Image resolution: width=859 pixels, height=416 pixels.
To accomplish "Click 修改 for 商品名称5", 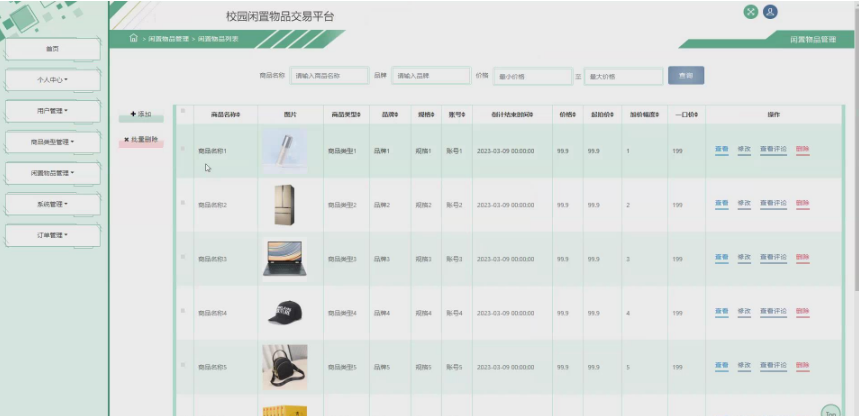I will click(x=744, y=365).
